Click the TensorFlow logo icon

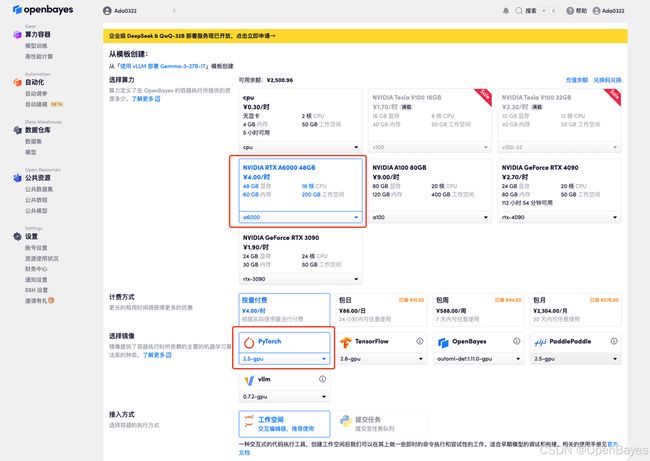pyautogui.click(x=346, y=342)
